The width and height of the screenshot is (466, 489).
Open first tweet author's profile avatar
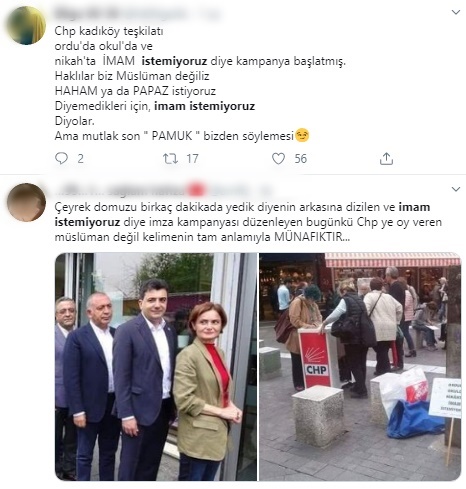[x=26, y=25]
